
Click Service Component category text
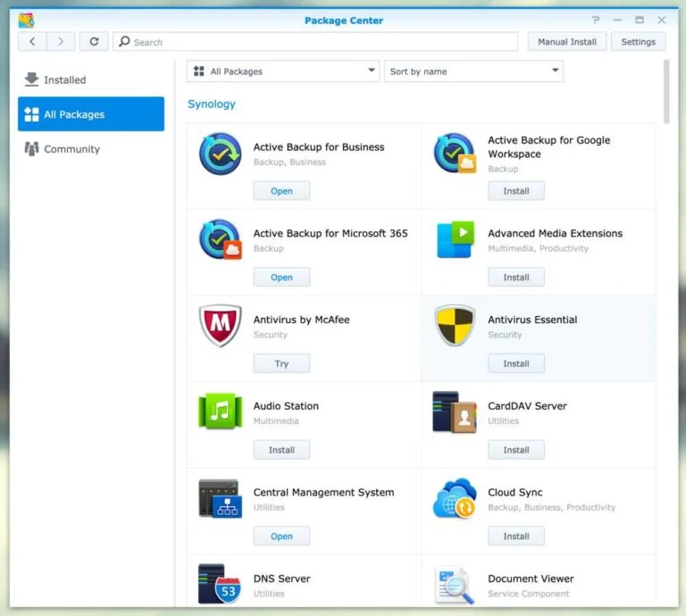coord(528,594)
